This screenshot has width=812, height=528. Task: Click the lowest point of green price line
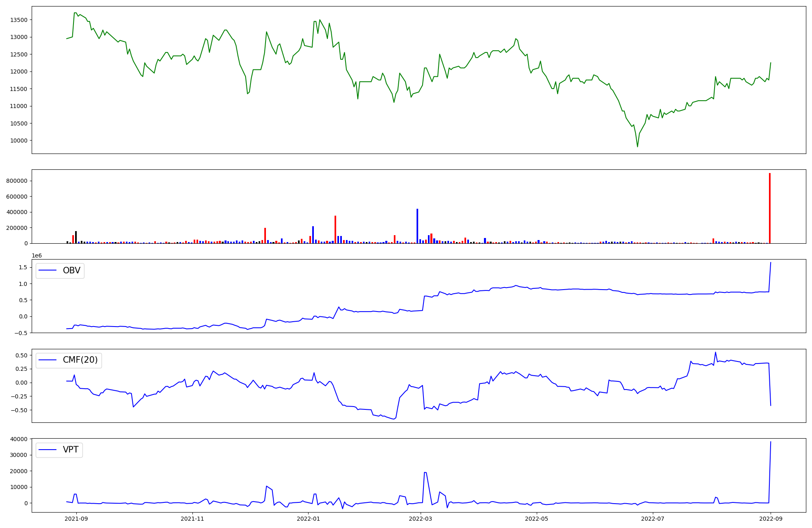[637, 147]
